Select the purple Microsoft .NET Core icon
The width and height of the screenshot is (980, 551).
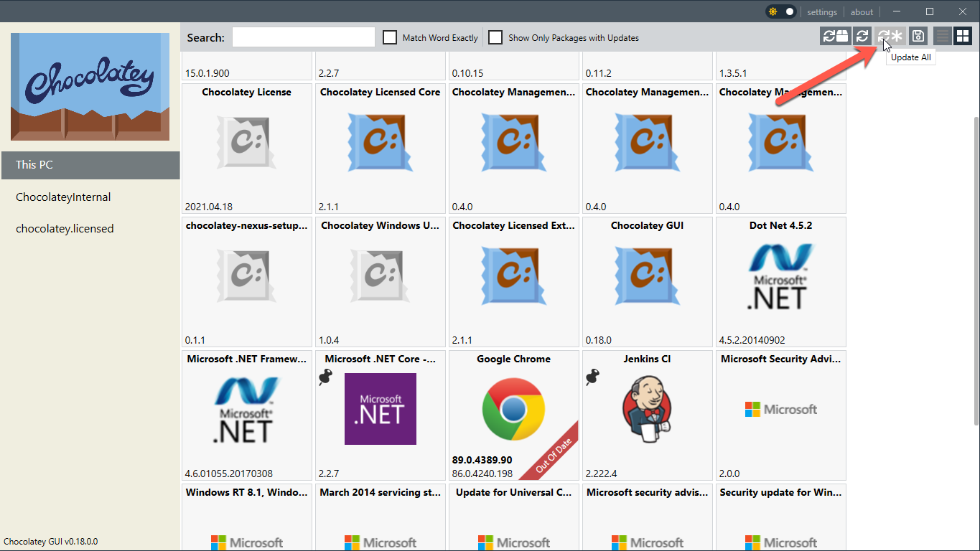(x=381, y=409)
